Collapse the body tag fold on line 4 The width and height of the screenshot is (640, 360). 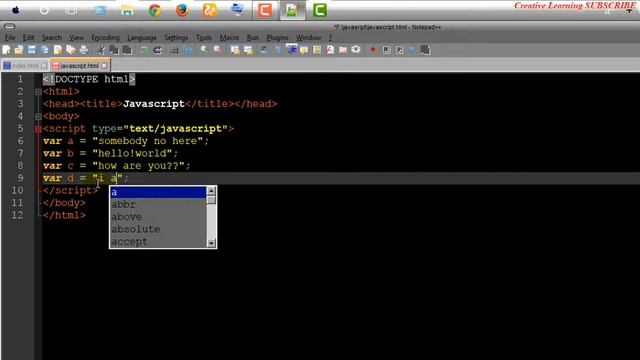click(x=38, y=117)
